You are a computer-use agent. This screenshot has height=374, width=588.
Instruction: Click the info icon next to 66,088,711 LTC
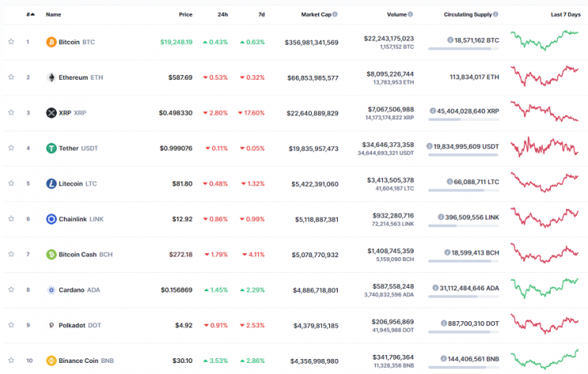point(449,181)
